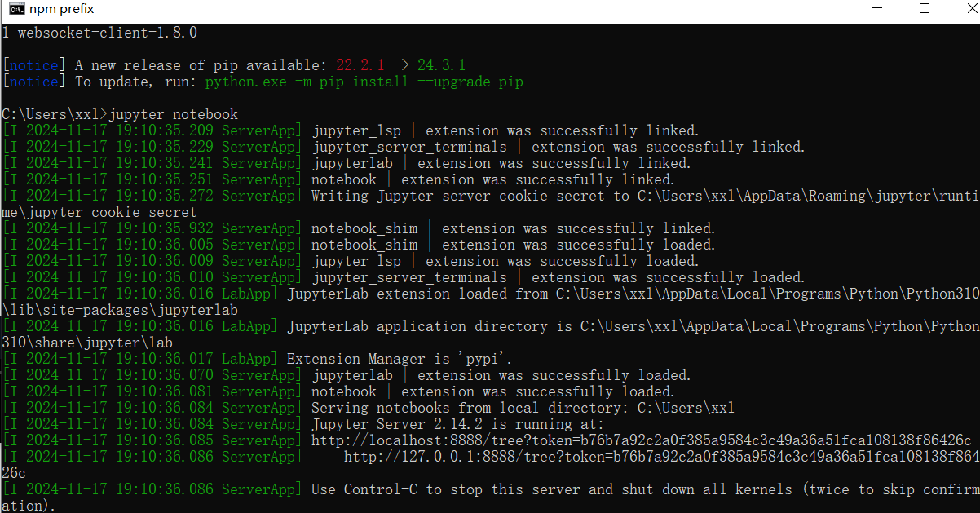This screenshot has height=513, width=980.
Task: Click the "notebook_shim | extension was successfully loaded" line
Action: click(359, 245)
